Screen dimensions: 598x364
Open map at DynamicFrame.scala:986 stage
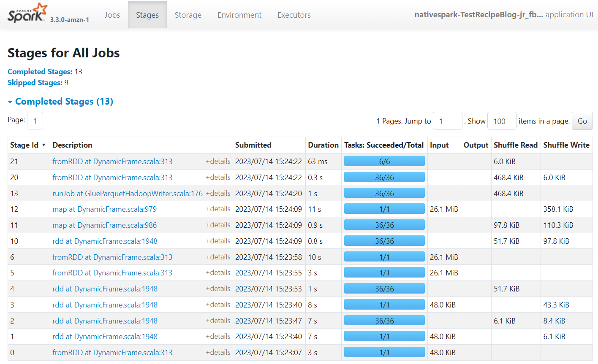(104, 225)
